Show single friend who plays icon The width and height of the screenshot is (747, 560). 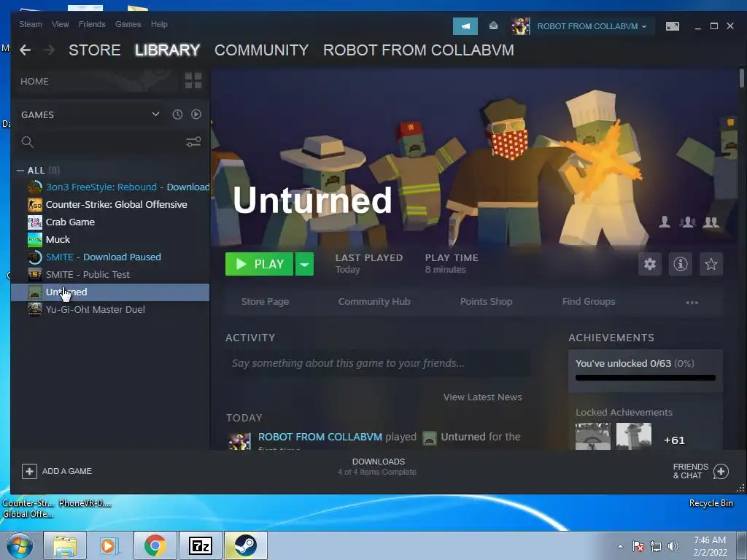point(664,222)
